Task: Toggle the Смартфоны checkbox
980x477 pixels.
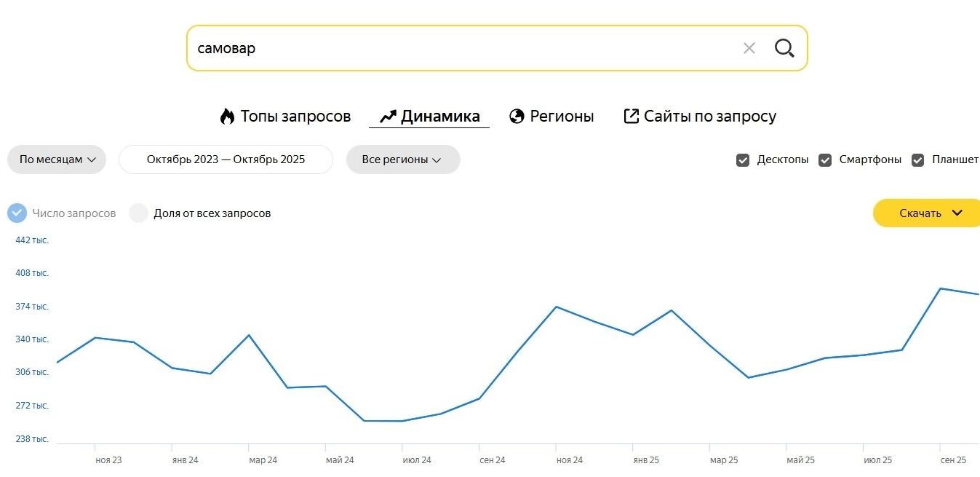Action: tap(825, 160)
